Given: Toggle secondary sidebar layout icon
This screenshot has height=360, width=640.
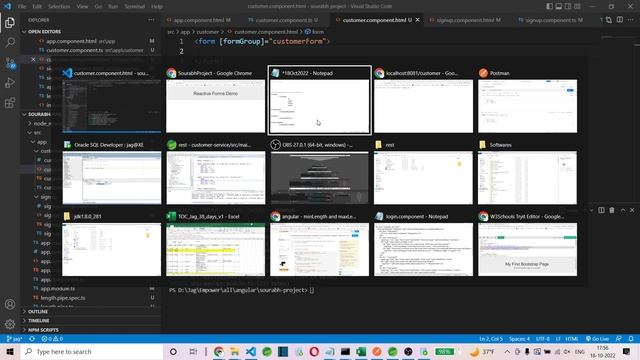Looking at the screenshot, I should 568,6.
